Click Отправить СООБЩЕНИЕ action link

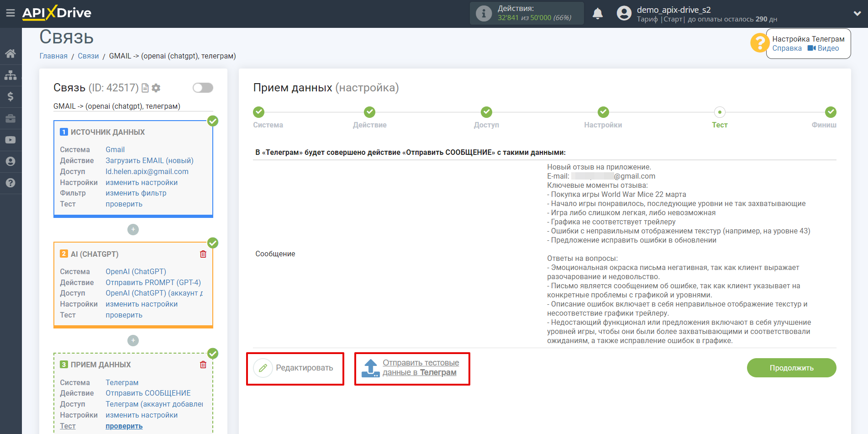[x=148, y=393]
